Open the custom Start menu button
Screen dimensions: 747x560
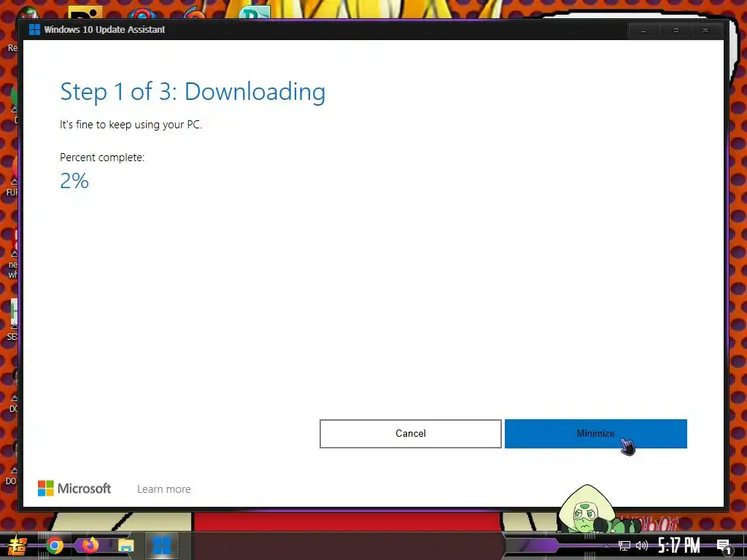18,545
